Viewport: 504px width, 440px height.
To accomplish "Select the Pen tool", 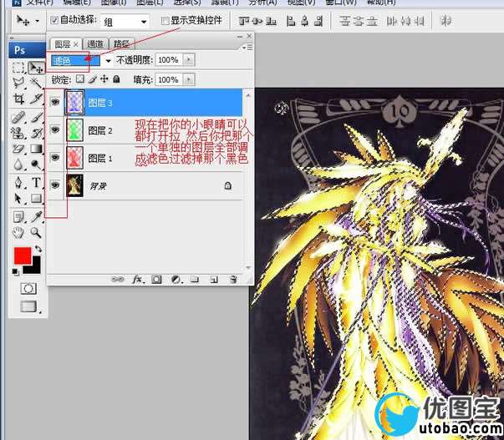I will [18, 183].
